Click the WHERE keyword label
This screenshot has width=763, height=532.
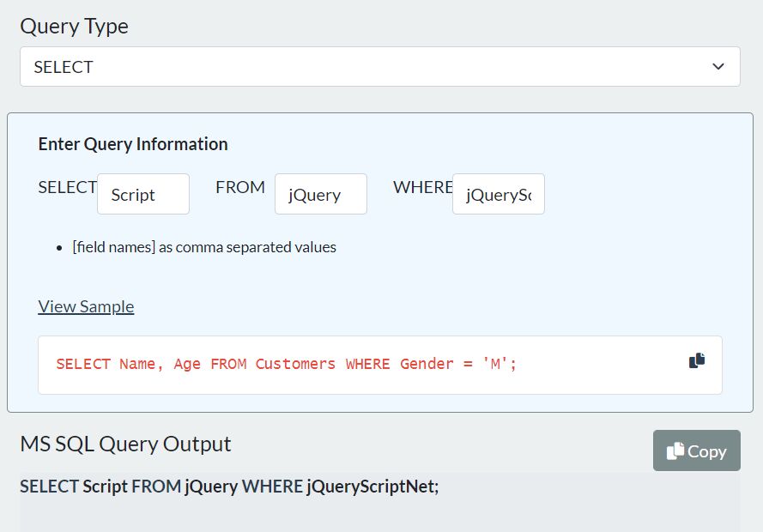point(422,186)
